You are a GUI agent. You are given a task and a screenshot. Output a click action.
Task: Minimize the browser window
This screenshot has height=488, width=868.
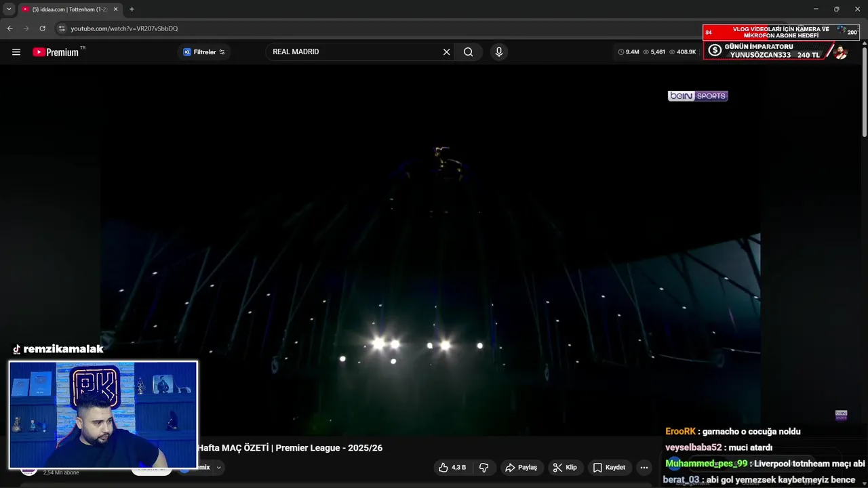click(816, 9)
